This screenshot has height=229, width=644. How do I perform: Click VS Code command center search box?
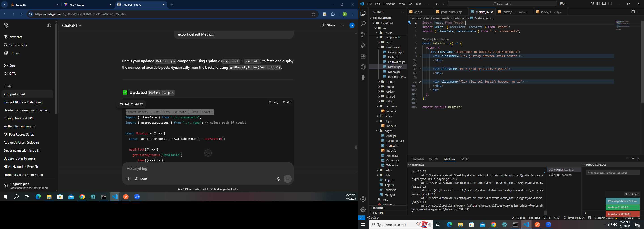tap(502, 4)
